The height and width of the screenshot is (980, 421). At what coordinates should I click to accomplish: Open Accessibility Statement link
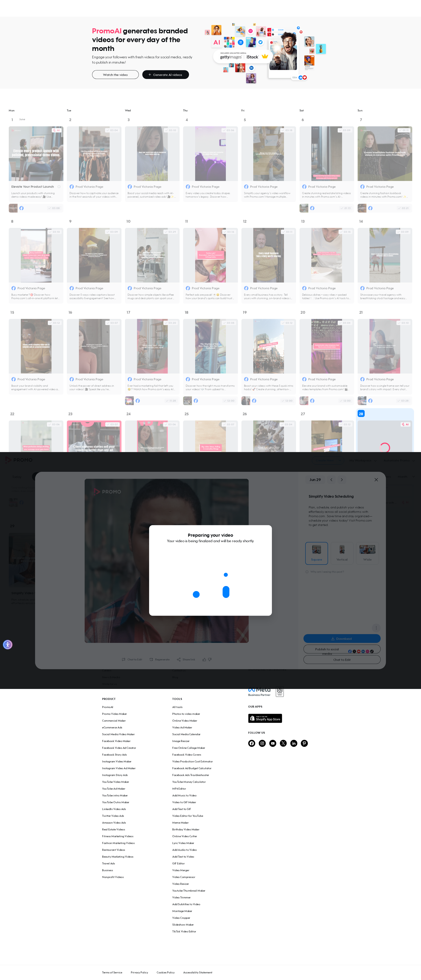click(x=198, y=972)
